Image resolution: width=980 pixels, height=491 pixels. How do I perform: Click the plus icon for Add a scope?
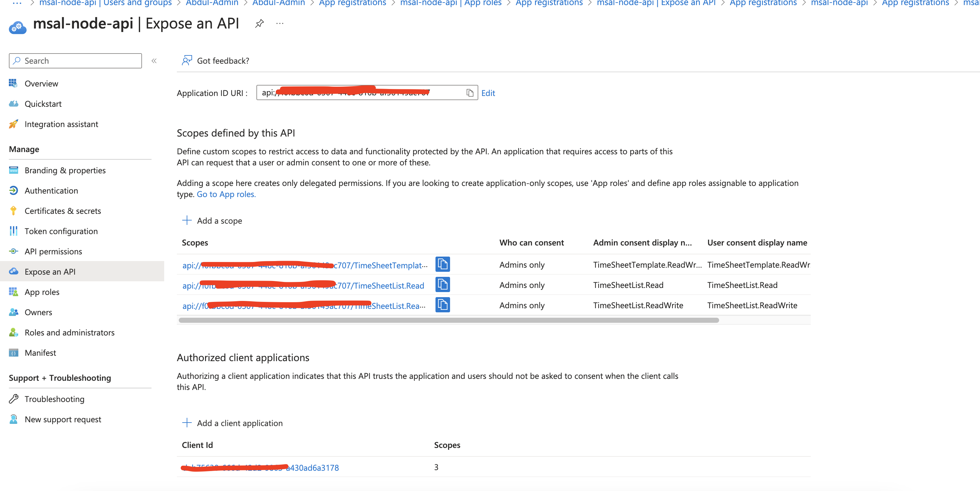(187, 220)
